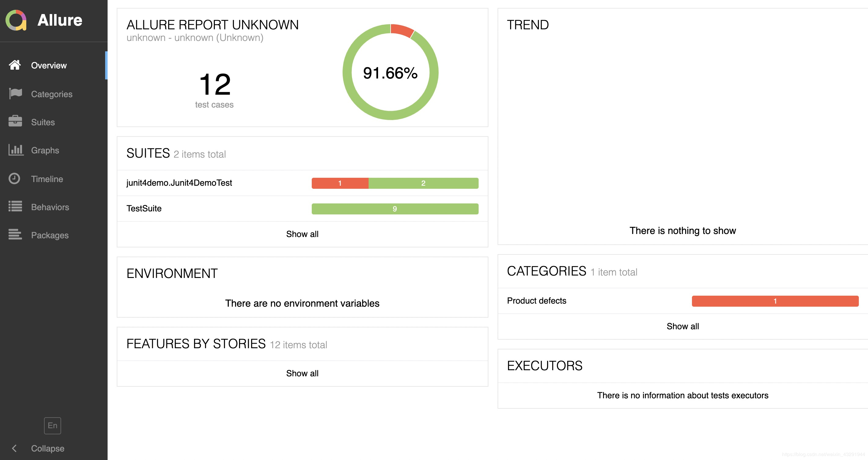
Task: Click the Timeline clock icon
Action: (14, 178)
